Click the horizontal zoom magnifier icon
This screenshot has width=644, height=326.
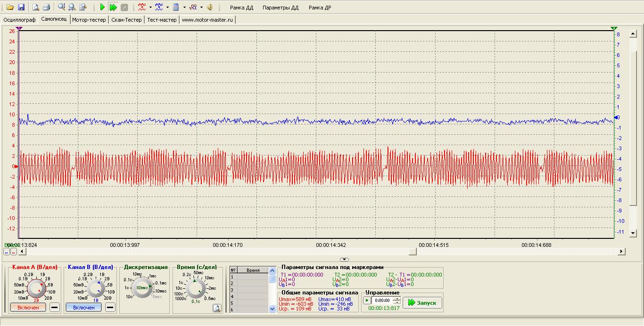point(72,8)
